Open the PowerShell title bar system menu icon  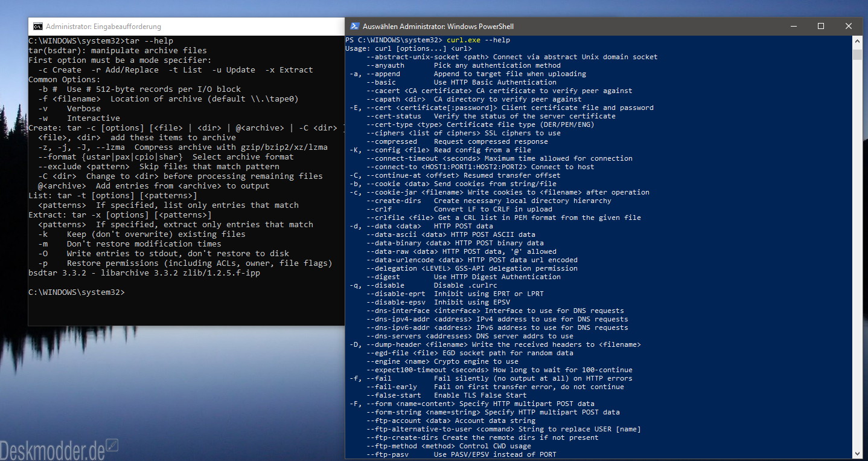(x=354, y=27)
